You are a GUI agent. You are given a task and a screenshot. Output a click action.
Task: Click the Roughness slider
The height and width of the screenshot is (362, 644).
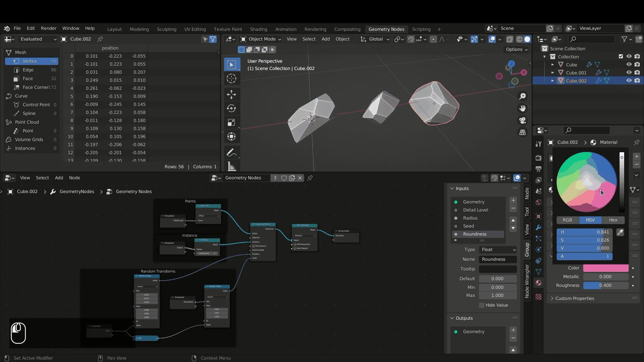coord(606,286)
